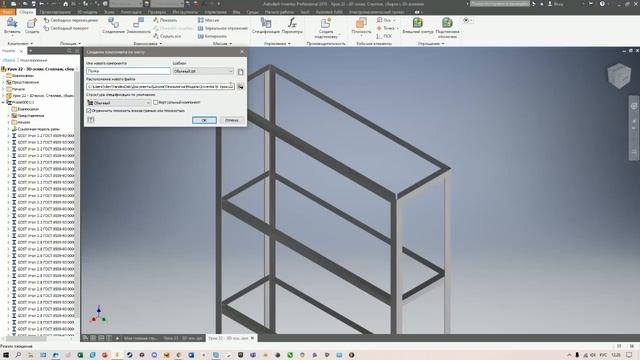640x360 pixels.
Task: Click the taskbar search magnifier icon
Action: [x=18, y=355]
